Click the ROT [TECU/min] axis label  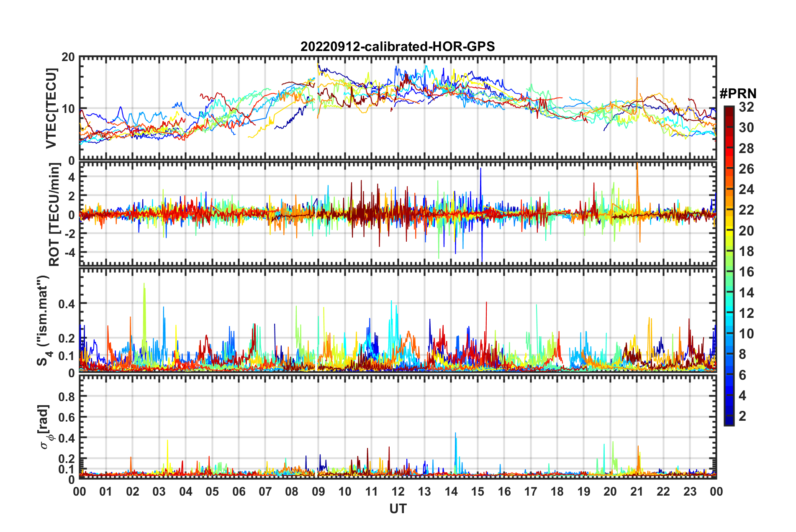point(54,215)
